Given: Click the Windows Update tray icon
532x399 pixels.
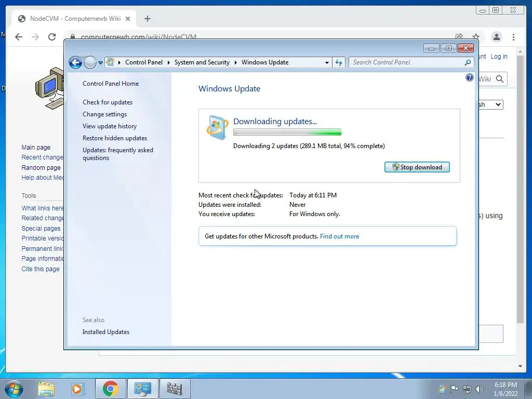Looking at the screenshot, I should [442, 389].
